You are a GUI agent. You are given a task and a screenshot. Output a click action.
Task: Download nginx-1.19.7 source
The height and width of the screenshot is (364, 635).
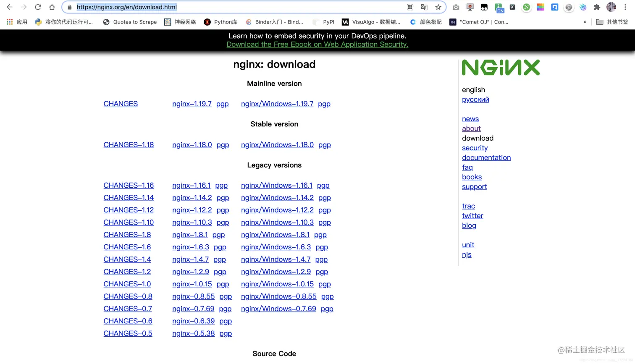[192, 104]
